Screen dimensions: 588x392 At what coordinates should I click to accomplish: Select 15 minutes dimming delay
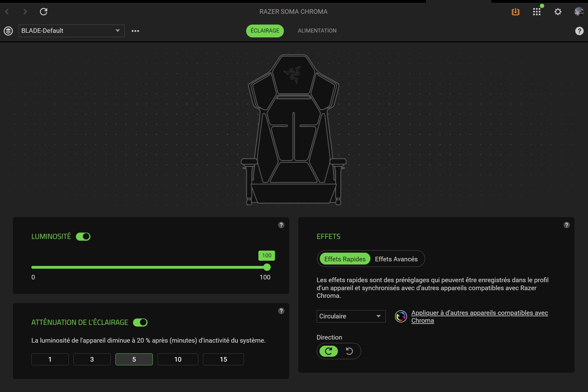[223, 359]
